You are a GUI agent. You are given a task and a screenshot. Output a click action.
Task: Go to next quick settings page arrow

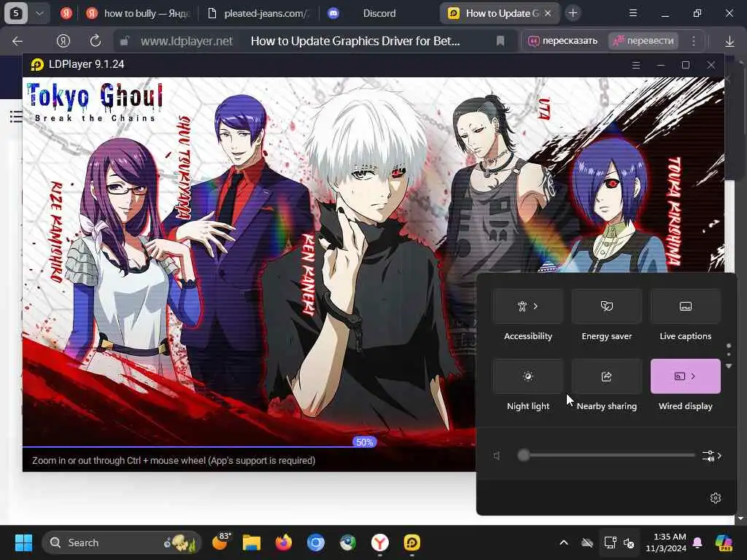(x=729, y=366)
